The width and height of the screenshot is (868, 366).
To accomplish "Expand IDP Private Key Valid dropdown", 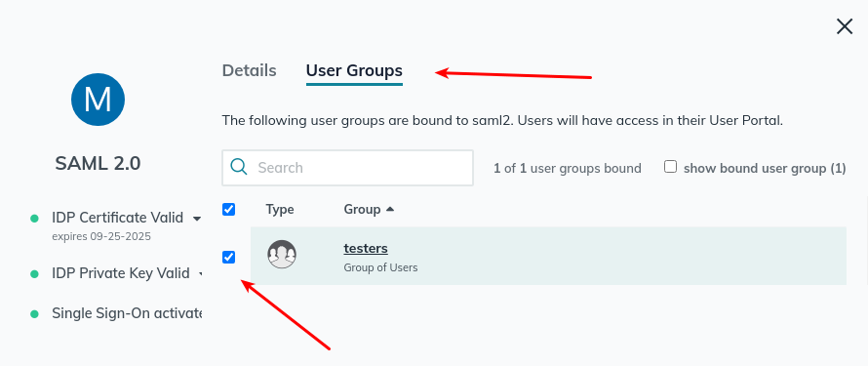I will click(200, 274).
